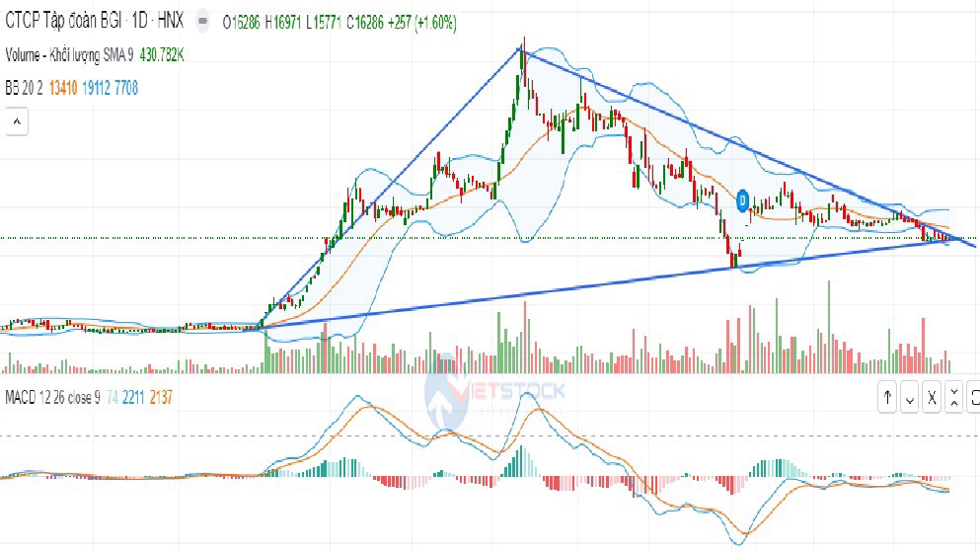Click the close price C16286
This screenshot has height=552, width=980.
365,23
